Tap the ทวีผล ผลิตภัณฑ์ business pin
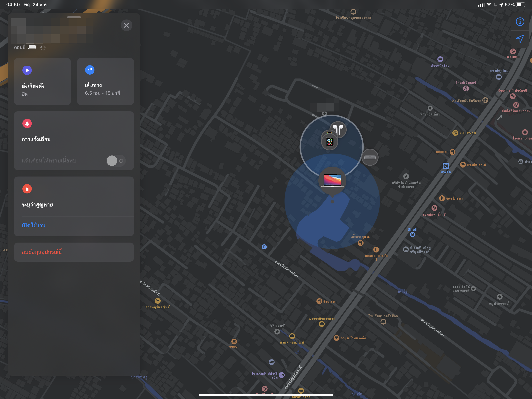 (x=292, y=336)
